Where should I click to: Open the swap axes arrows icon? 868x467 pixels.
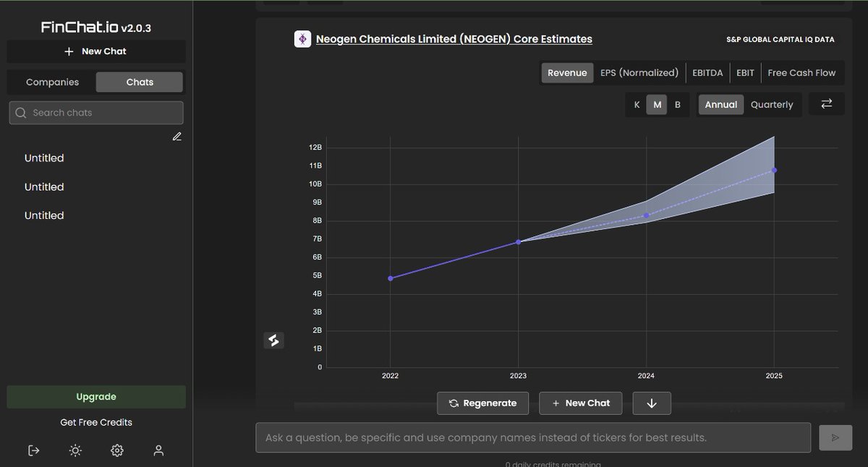[827, 103]
